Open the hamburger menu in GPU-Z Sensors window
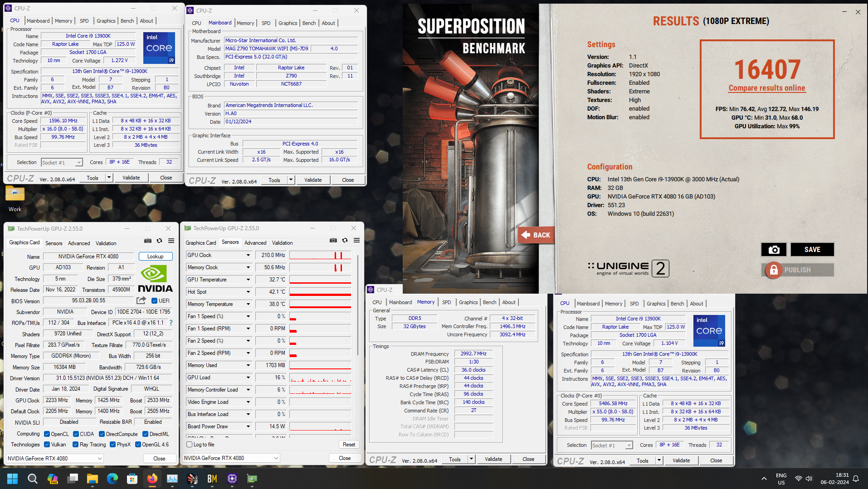Screen dimensions: 868x489 point(357,240)
